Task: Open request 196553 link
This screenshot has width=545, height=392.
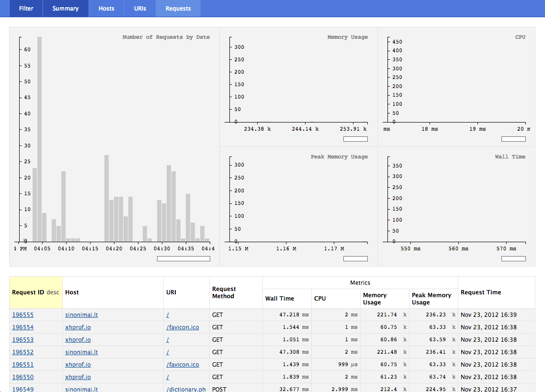Action: [x=23, y=339]
